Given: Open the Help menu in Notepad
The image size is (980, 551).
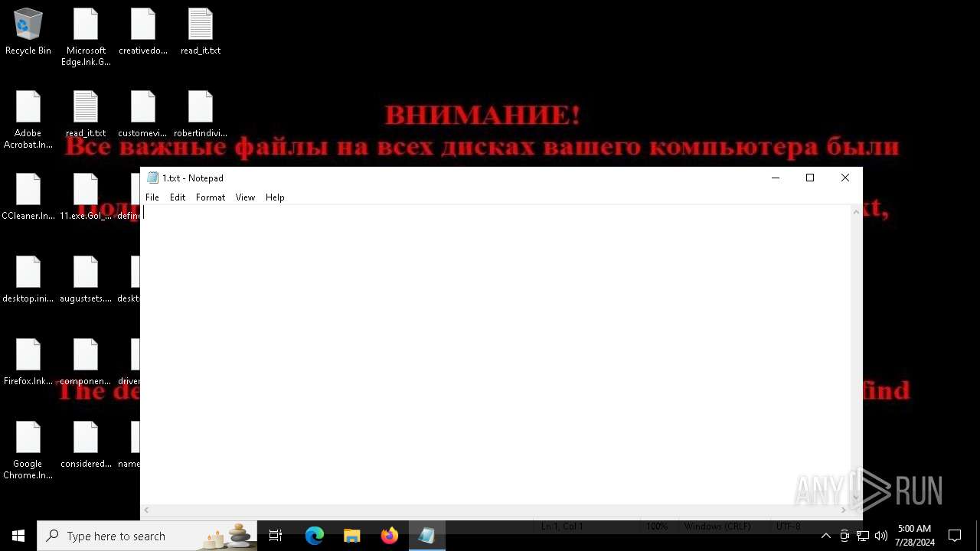Looking at the screenshot, I should point(275,197).
